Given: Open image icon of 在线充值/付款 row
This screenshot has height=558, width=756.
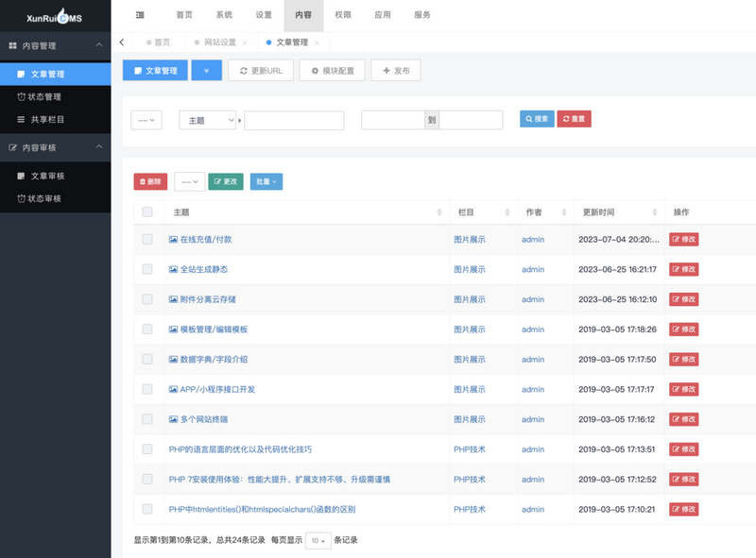Looking at the screenshot, I should pyautogui.click(x=173, y=239).
